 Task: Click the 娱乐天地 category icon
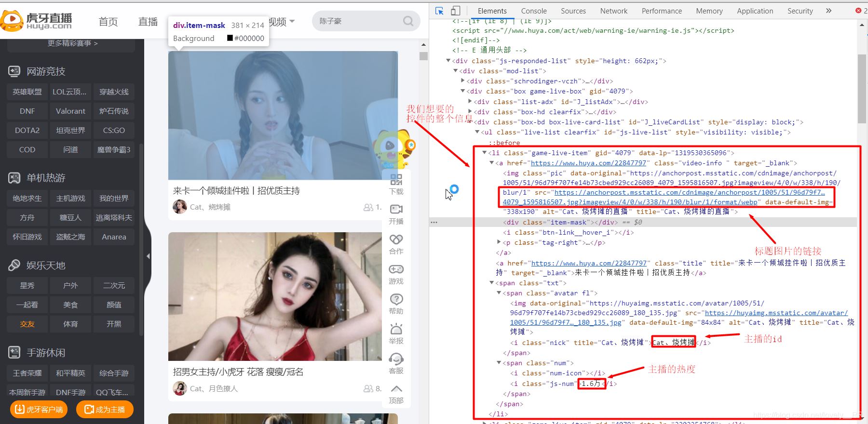[x=14, y=265]
